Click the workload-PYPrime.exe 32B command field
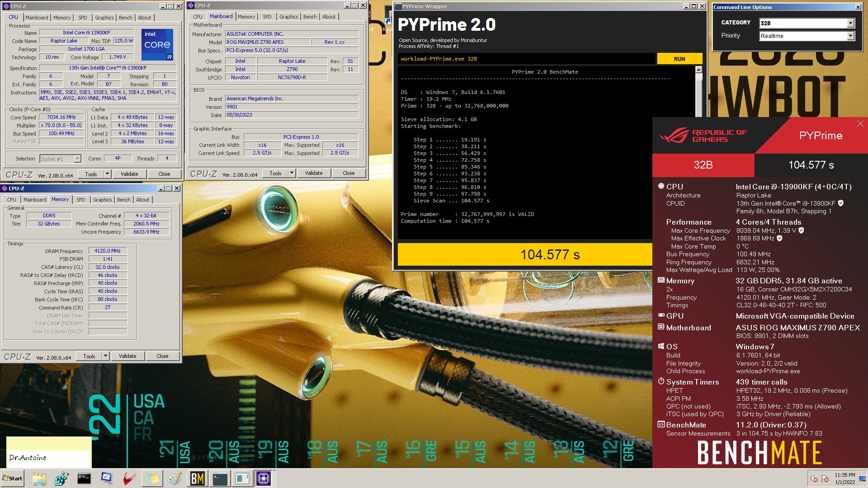This screenshot has width=868, height=488. click(526, 59)
